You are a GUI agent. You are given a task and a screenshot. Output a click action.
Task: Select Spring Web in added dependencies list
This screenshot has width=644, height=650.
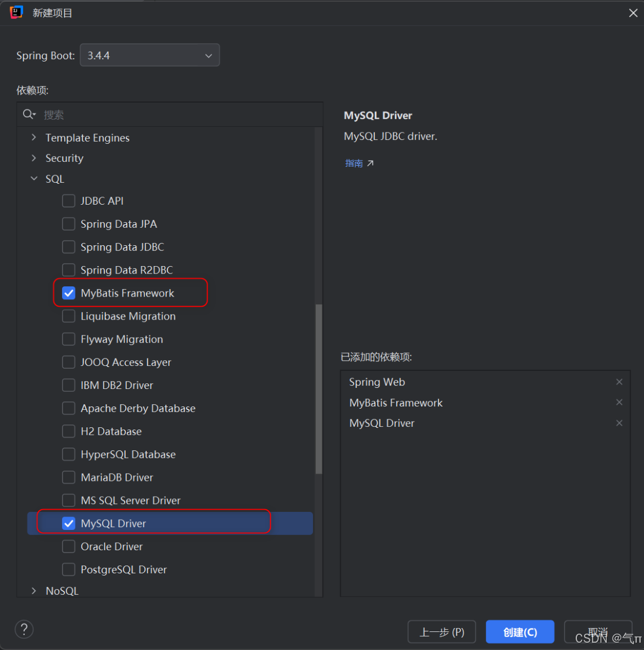[x=377, y=382]
